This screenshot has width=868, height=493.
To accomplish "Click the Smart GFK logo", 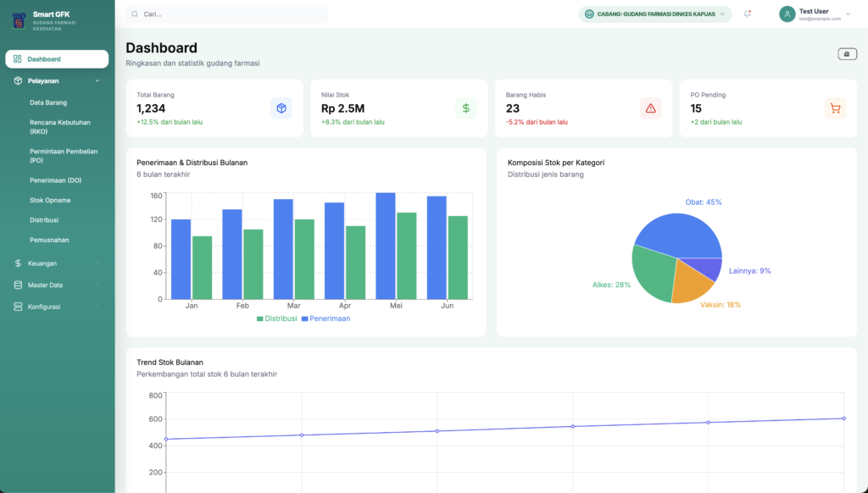I will pyautogui.click(x=19, y=20).
